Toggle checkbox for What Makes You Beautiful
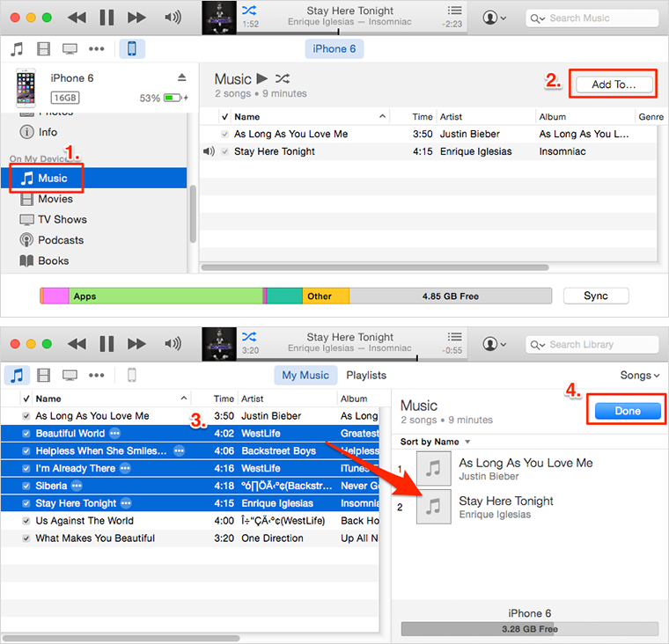669x644 pixels. [x=26, y=538]
